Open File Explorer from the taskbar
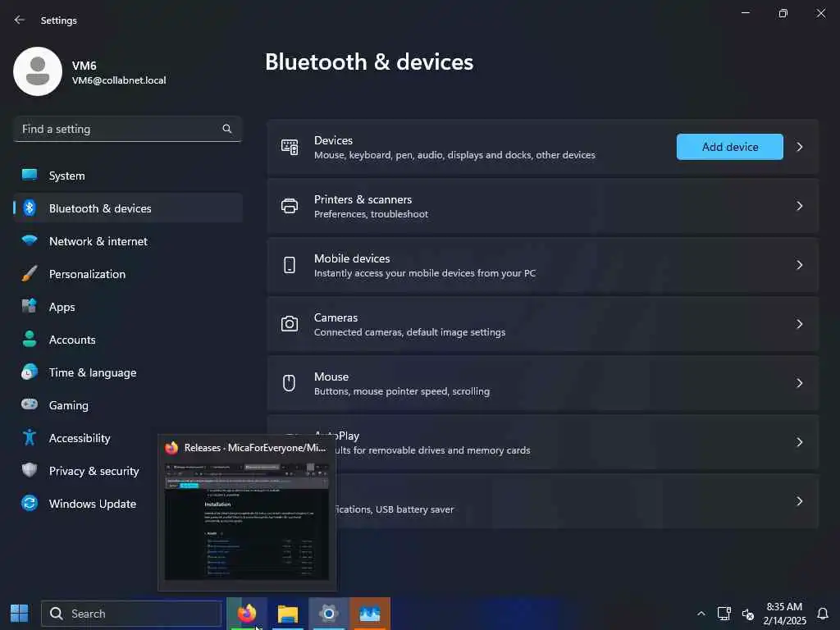This screenshot has width=840, height=630. 288,614
